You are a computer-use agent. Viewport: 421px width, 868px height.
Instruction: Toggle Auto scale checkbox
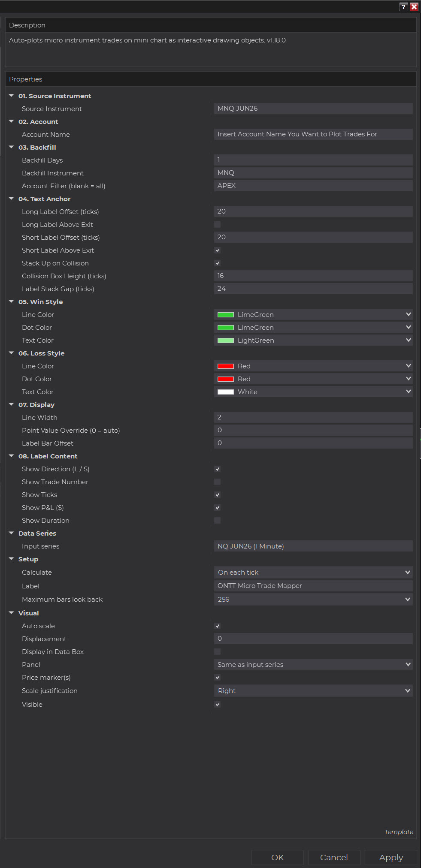pyautogui.click(x=218, y=626)
